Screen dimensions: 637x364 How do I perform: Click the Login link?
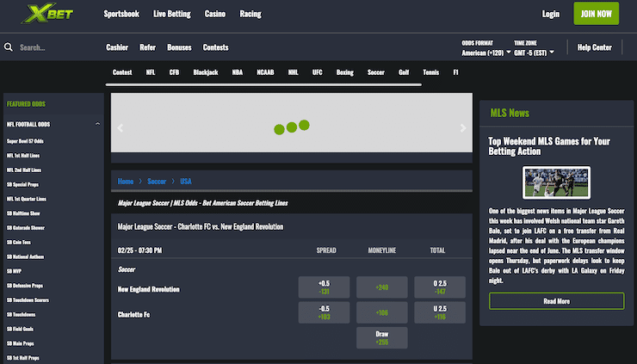(x=550, y=14)
